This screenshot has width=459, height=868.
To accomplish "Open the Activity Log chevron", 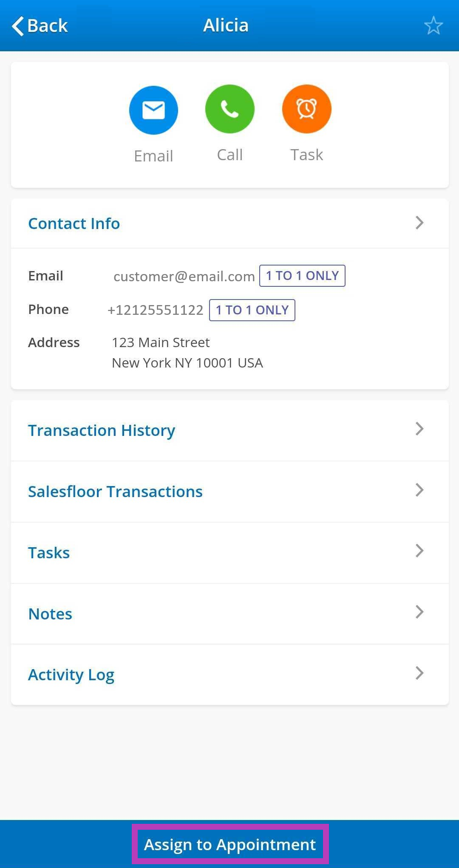I will pos(419,673).
